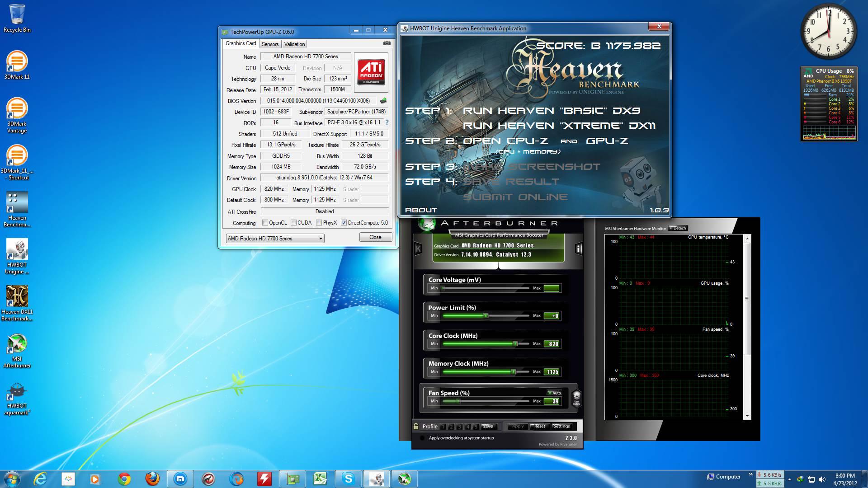
Task: Open the Windows Start menu
Action: pos(12,479)
